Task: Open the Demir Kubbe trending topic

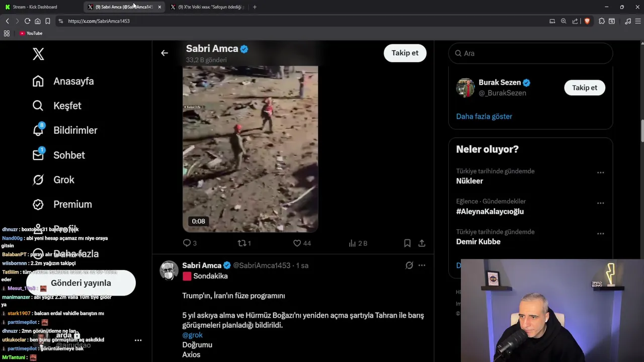Action: point(478,242)
